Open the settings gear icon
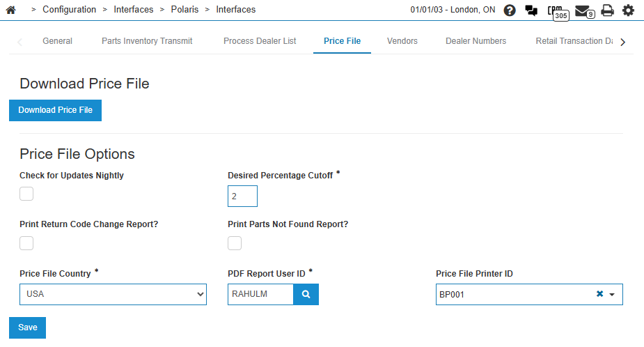 pos(628,10)
